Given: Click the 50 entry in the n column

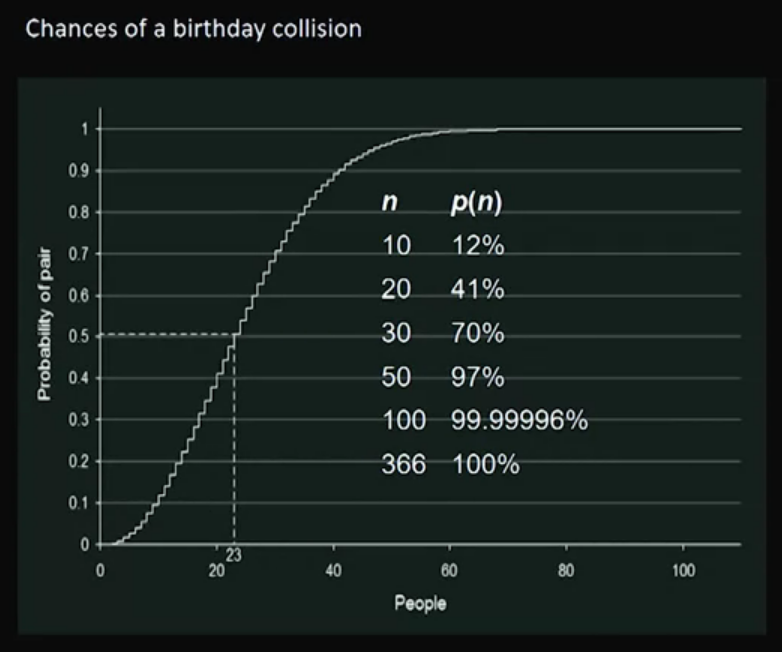Looking at the screenshot, I should pos(396,377).
